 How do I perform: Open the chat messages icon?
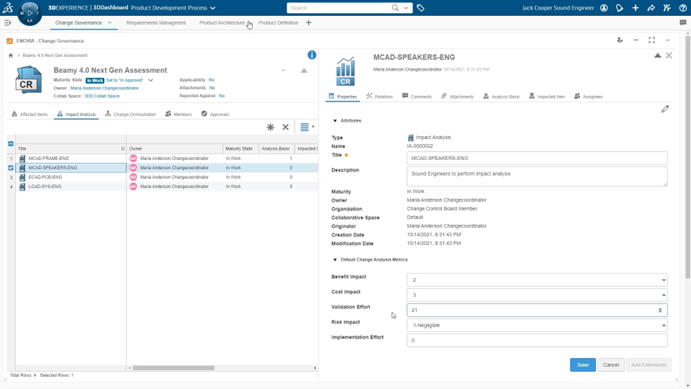coord(683,22)
